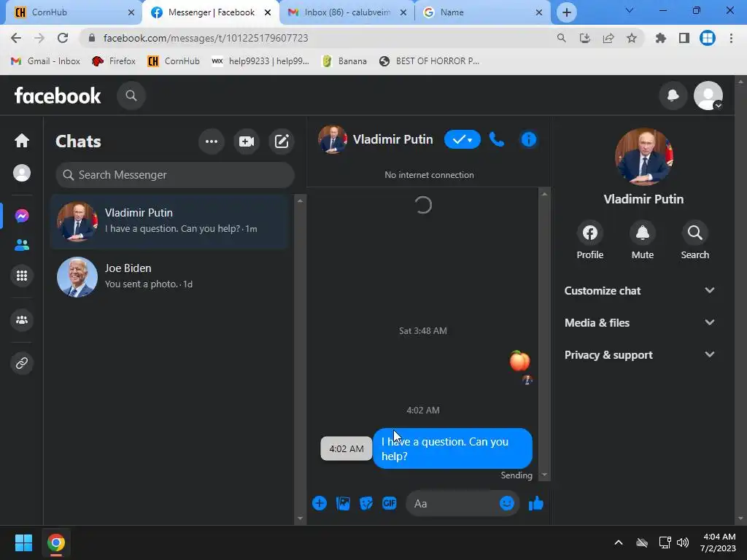Open the Firefox bookmark
The width and height of the screenshot is (747, 560).
pos(113,61)
